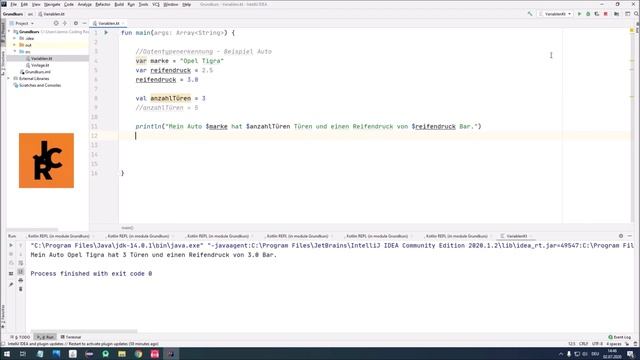Toggle the tool window quick access button in the status bar
This screenshot has width=640, height=360.
click(x=3, y=344)
